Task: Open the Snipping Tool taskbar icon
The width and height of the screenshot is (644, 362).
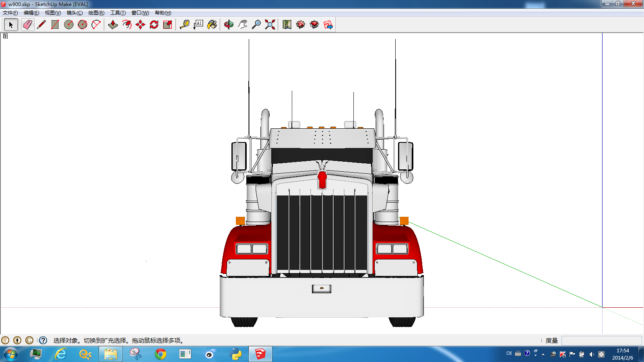Action: 136,354
